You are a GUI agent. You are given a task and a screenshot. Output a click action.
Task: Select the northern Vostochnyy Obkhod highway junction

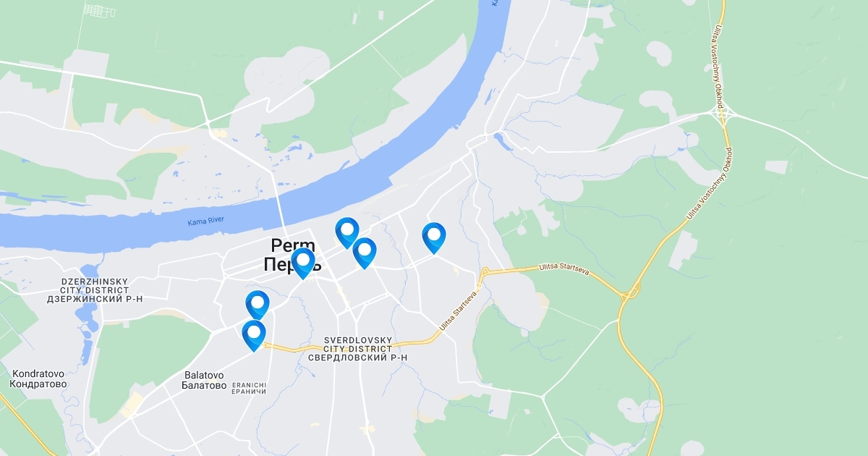click(x=723, y=114)
